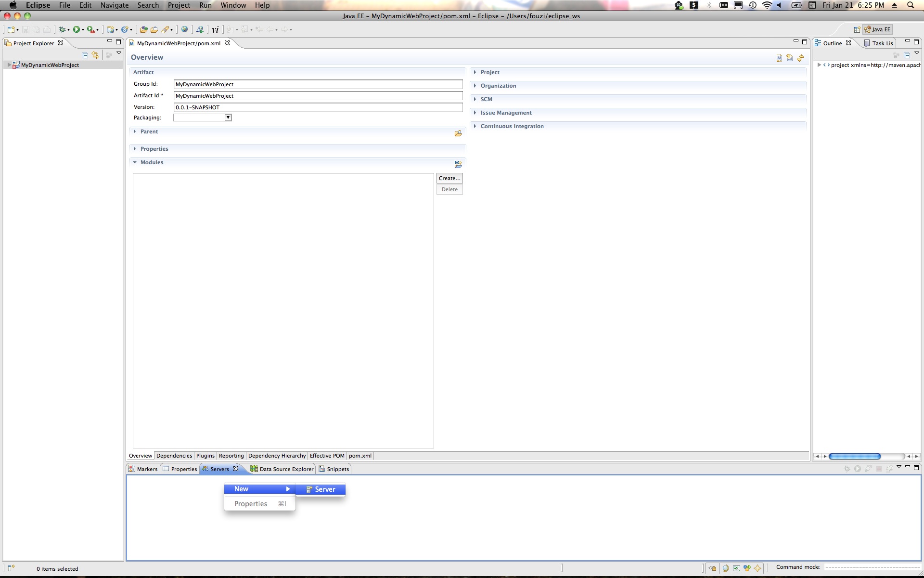Click the green Run toolbar icon
This screenshot has width=924, height=578.
pos(77,29)
